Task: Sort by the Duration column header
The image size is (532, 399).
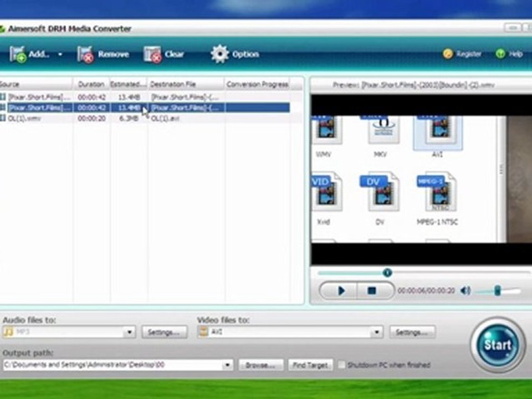Action: pyautogui.click(x=91, y=84)
